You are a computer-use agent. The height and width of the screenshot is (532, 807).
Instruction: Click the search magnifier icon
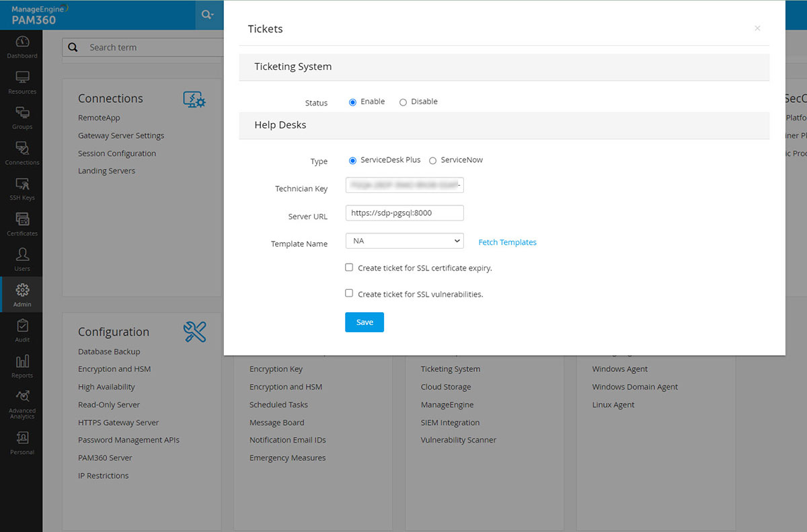(x=73, y=48)
